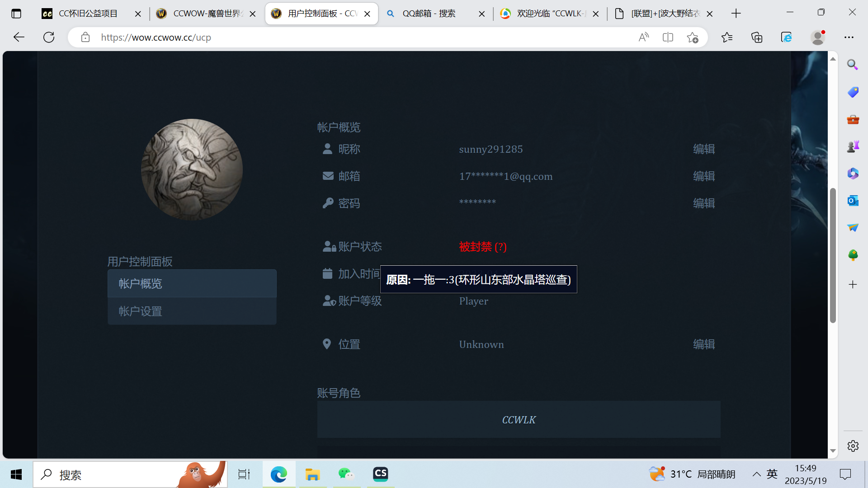Open the search panel in Edge sidebar
This screenshot has width=868, height=488.
(853, 65)
